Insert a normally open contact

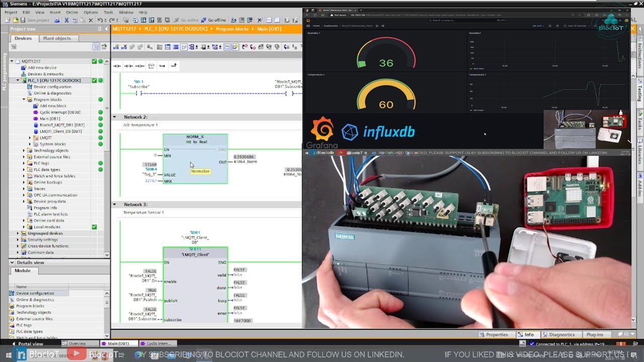[x=117, y=66]
